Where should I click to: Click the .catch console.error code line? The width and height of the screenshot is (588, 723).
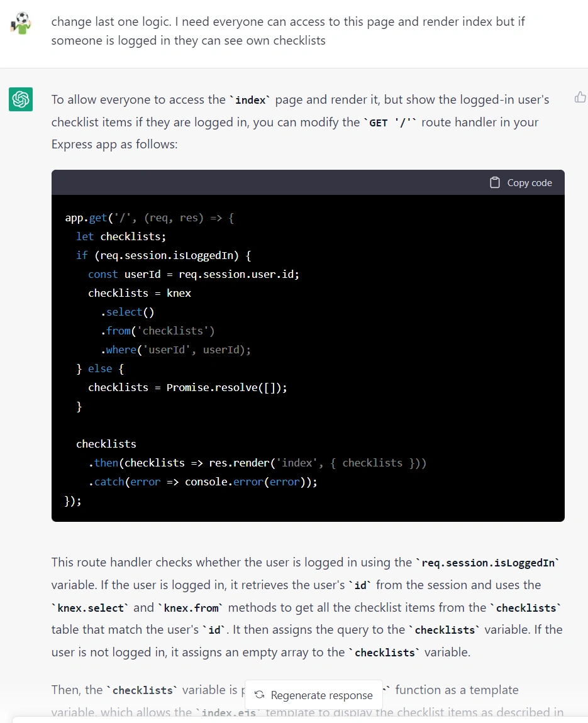click(x=203, y=482)
